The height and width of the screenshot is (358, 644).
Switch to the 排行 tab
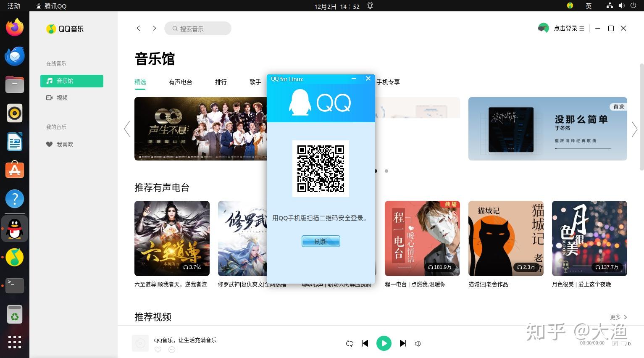(221, 82)
